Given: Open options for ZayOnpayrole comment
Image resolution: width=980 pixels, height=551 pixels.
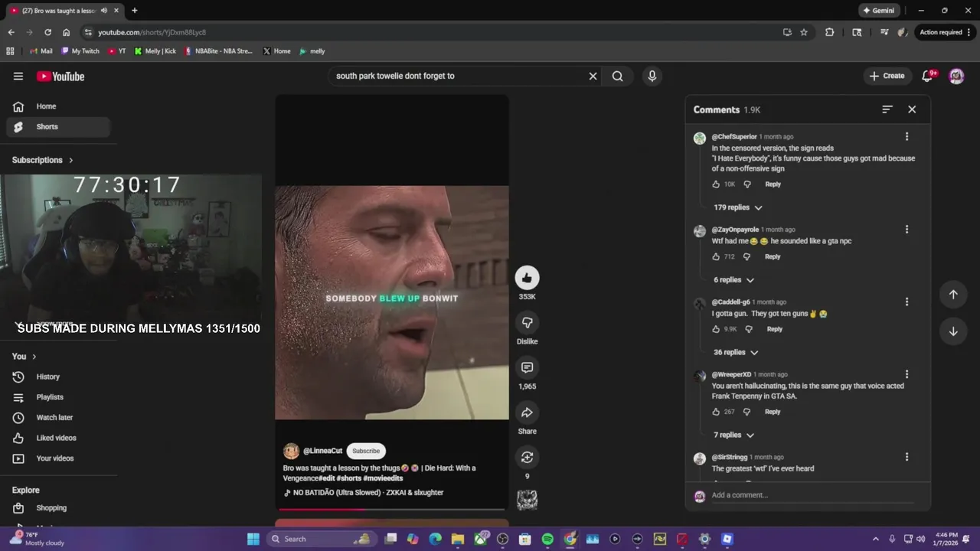Looking at the screenshot, I should click(x=906, y=230).
